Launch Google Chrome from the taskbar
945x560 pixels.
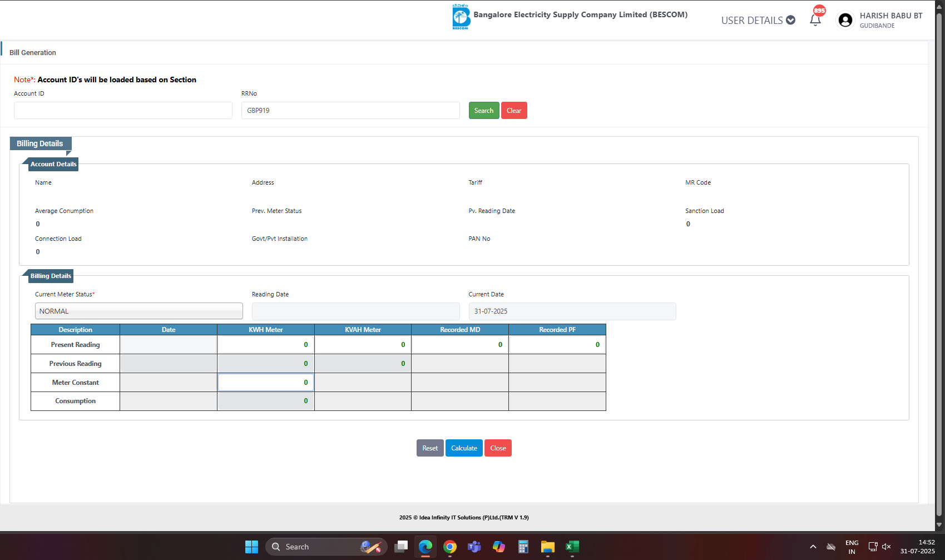tap(450, 547)
